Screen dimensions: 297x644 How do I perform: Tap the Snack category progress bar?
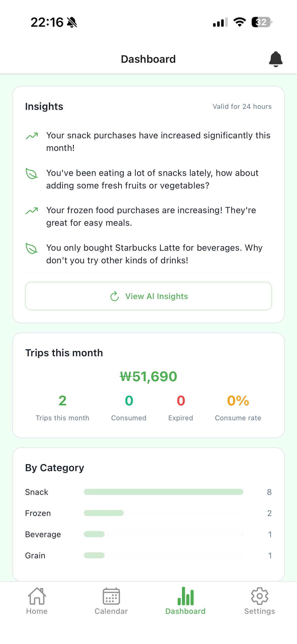(163, 492)
